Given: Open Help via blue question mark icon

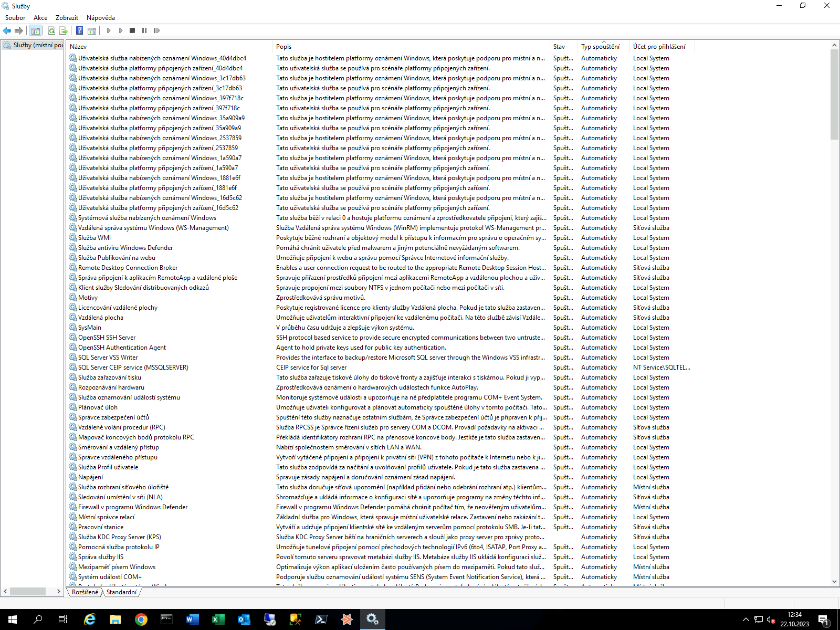Looking at the screenshot, I should coord(79,30).
